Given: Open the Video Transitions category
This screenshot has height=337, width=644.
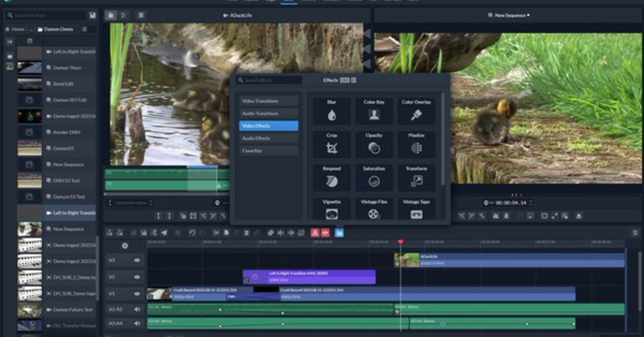Looking at the screenshot, I should click(x=268, y=101).
